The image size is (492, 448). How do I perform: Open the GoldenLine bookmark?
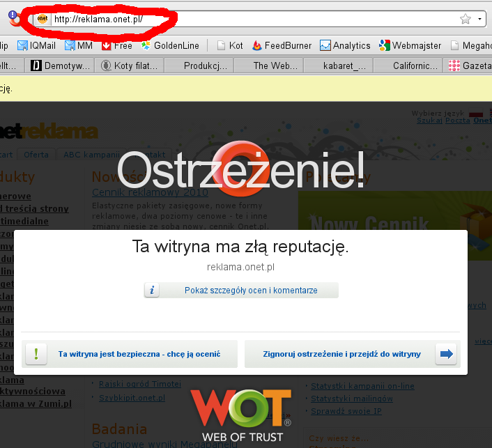click(x=170, y=46)
